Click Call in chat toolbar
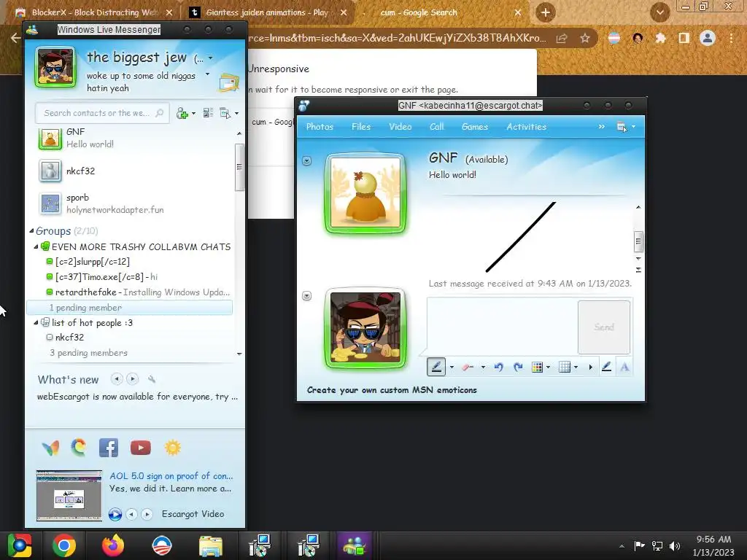 [x=436, y=127]
